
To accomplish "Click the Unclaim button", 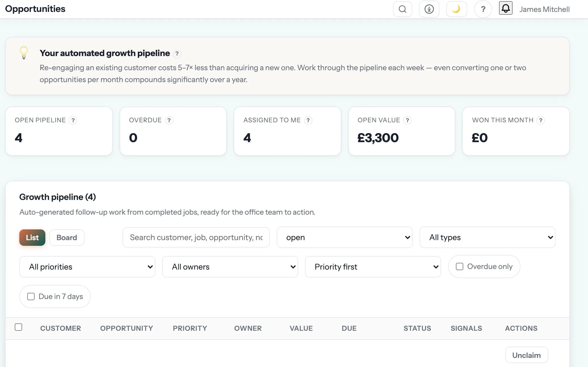I will pyautogui.click(x=526, y=355).
